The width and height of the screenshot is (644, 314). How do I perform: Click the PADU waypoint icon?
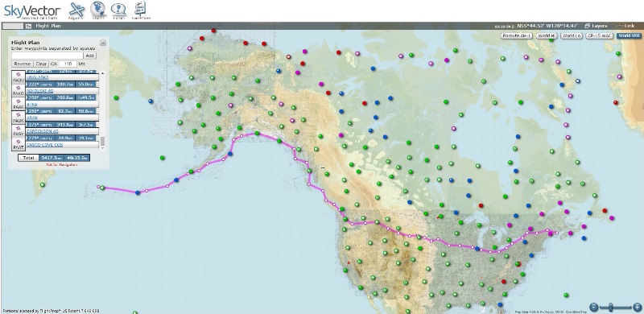click(19, 76)
